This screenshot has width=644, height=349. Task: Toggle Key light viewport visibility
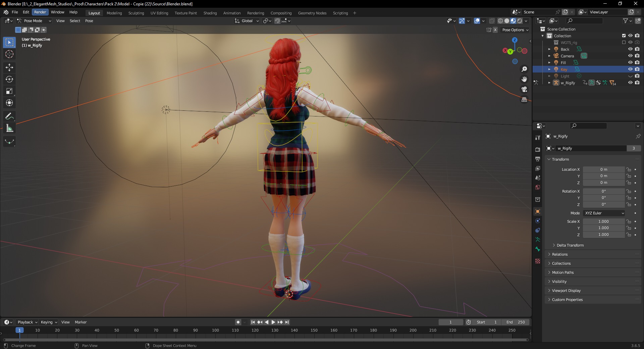pyautogui.click(x=630, y=69)
